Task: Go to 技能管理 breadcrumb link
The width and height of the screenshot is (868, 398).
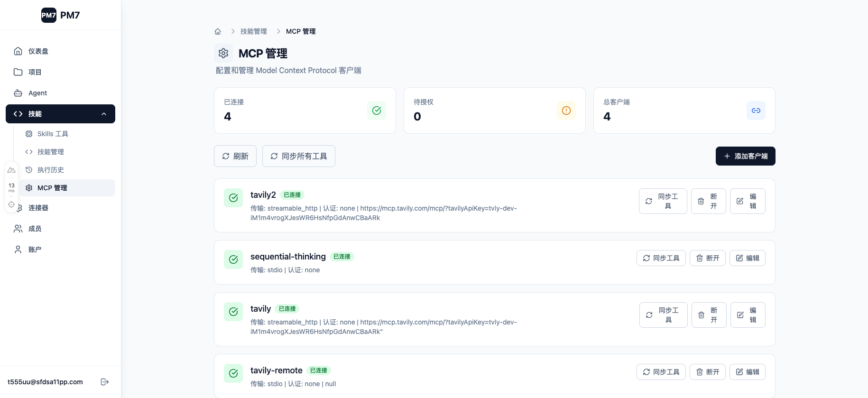Action: [254, 31]
